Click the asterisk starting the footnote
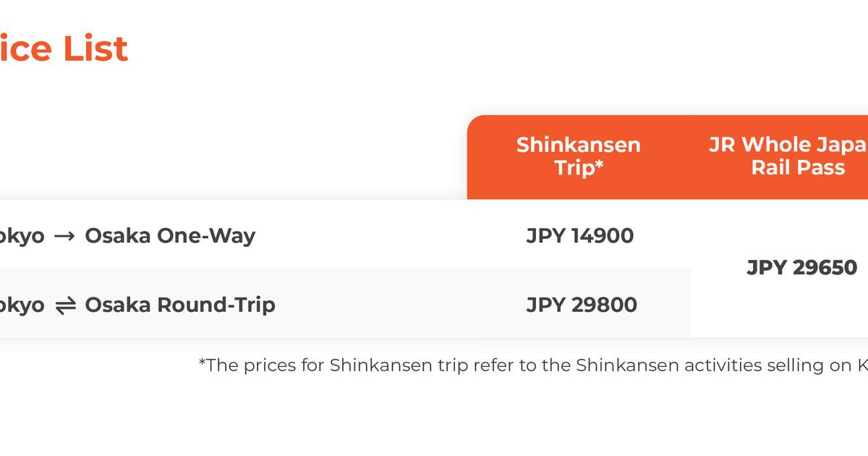 point(203,363)
